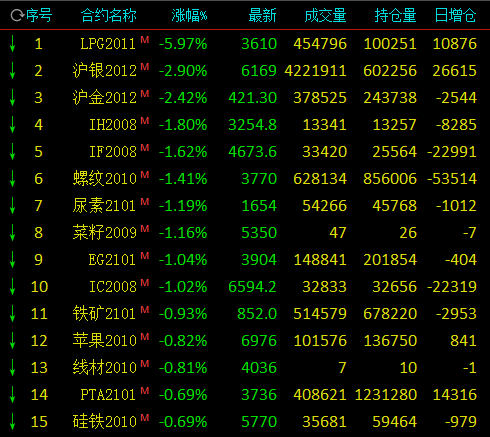Click the red M marker beside IF2008
This screenshot has width=490, height=437.
pyautogui.click(x=145, y=147)
